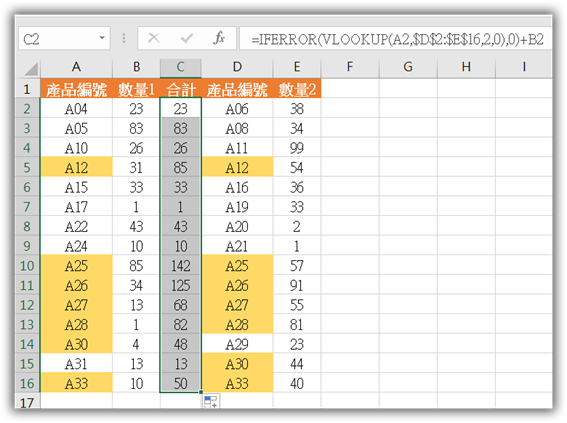Image resolution: width=567 pixels, height=423 pixels.
Task: Open the Auto Fill Options icon
Action: [x=211, y=401]
